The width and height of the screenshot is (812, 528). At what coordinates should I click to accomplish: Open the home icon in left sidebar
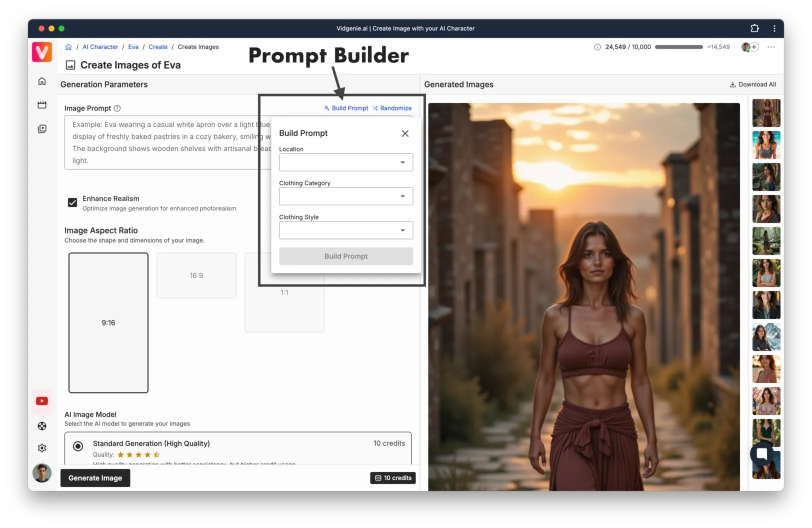pyautogui.click(x=42, y=81)
